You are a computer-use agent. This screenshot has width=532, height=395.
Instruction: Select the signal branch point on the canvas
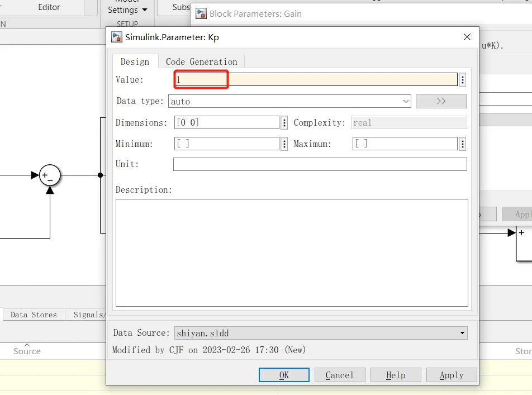(x=100, y=175)
